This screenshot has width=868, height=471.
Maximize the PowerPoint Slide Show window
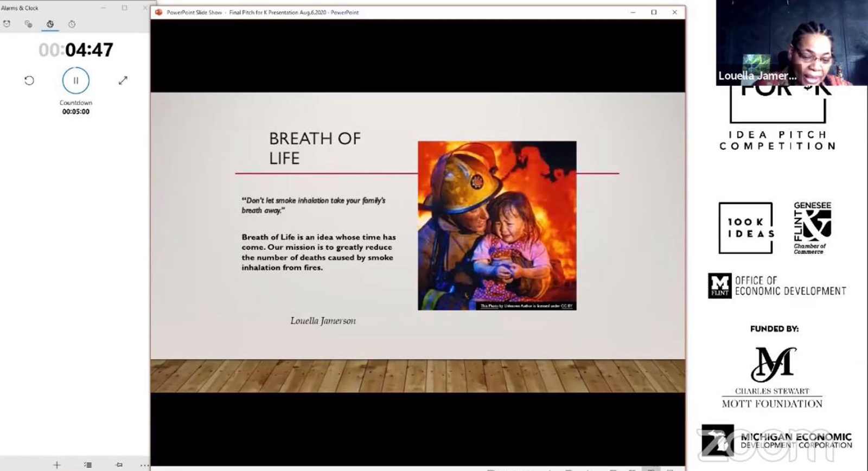pos(654,12)
